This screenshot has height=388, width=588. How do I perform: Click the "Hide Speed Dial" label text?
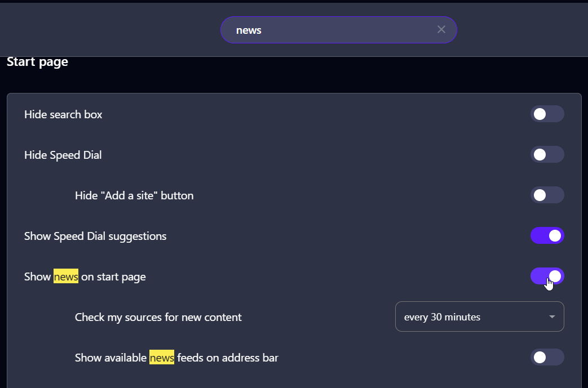click(x=63, y=155)
